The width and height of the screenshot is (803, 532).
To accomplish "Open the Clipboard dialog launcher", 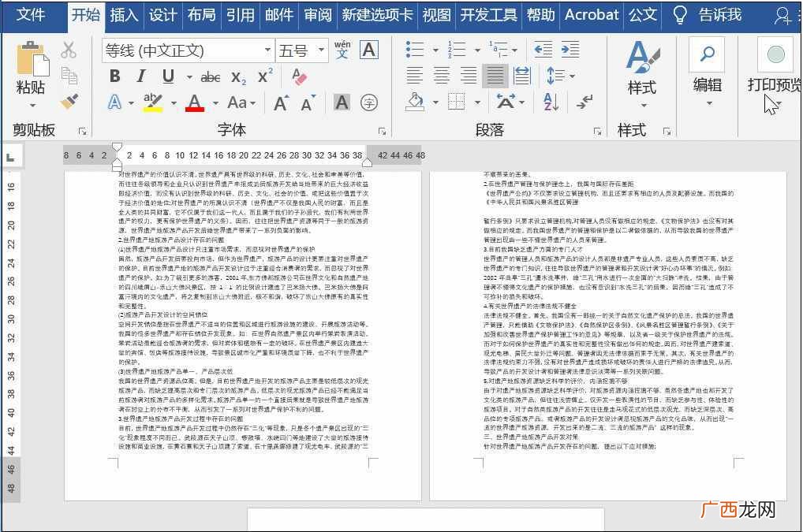I will pos(83,132).
